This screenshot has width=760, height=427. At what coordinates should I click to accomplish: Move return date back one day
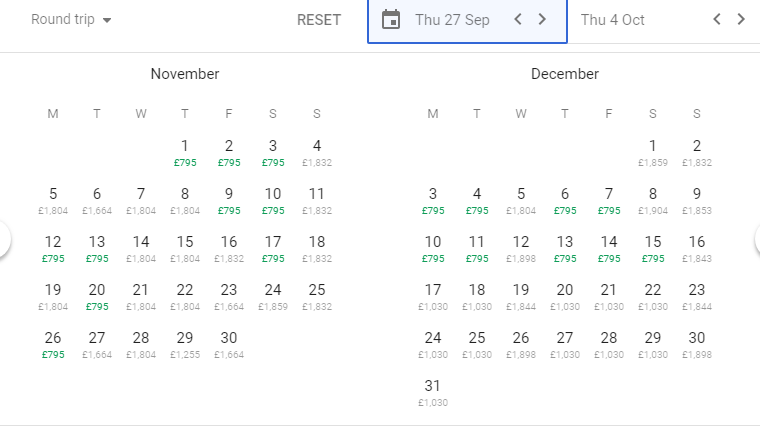(717, 19)
